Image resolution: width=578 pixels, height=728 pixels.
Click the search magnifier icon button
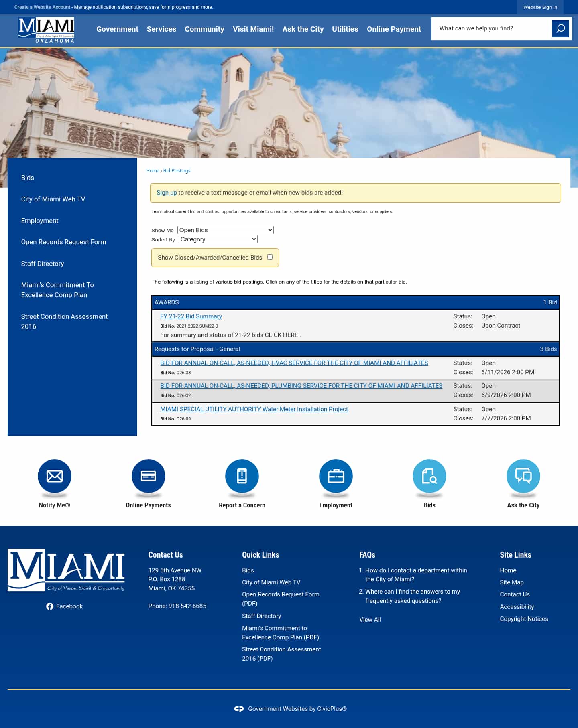coord(560,28)
